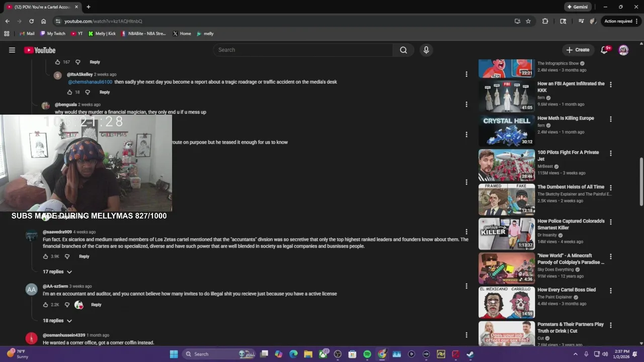Image resolution: width=644 pixels, height=362 pixels.
Task: Open File Explorer from the taskbar
Action: [308, 354]
